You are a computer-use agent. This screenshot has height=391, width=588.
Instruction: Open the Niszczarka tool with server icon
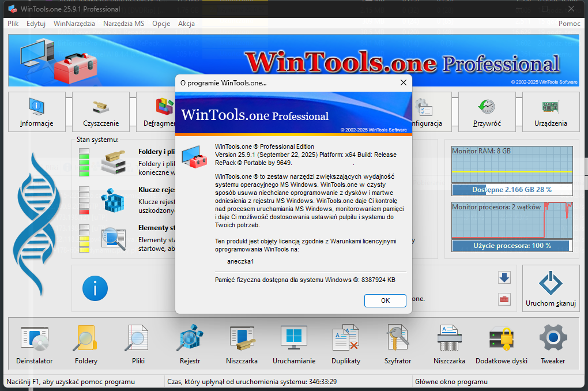click(x=242, y=344)
